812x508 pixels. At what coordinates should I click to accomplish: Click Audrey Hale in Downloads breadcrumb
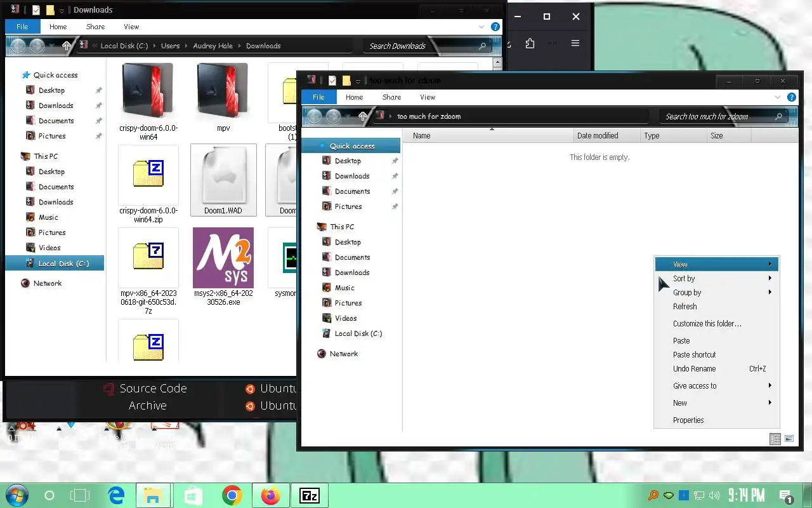[213, 46]
